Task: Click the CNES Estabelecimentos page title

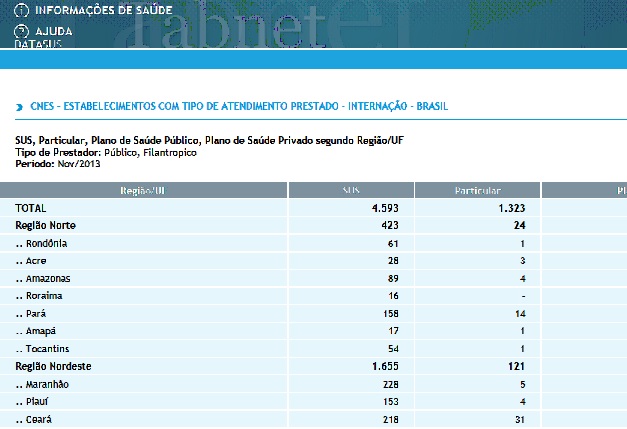Action: [x=239, y=106]
